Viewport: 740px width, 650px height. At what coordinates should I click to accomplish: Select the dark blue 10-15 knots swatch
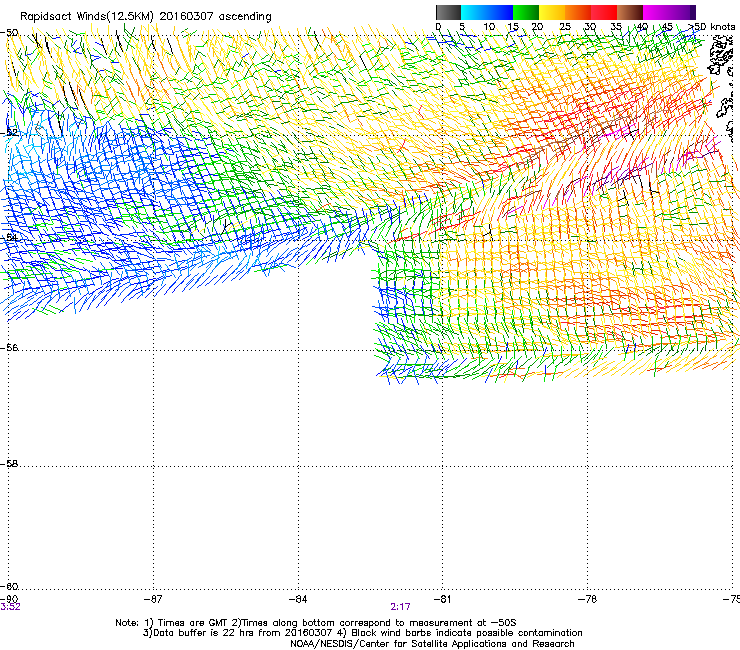coord(500,12)
